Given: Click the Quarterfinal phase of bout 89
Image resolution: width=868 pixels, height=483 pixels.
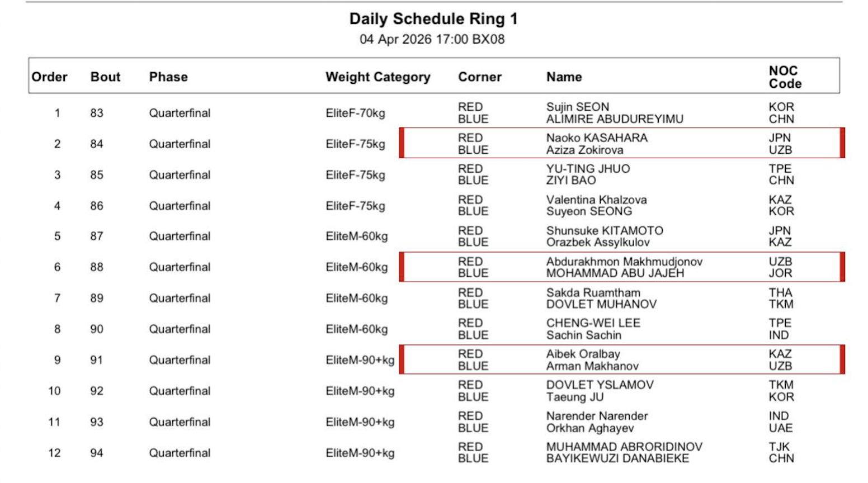Looking at the screenshot, I should (180, 298).
